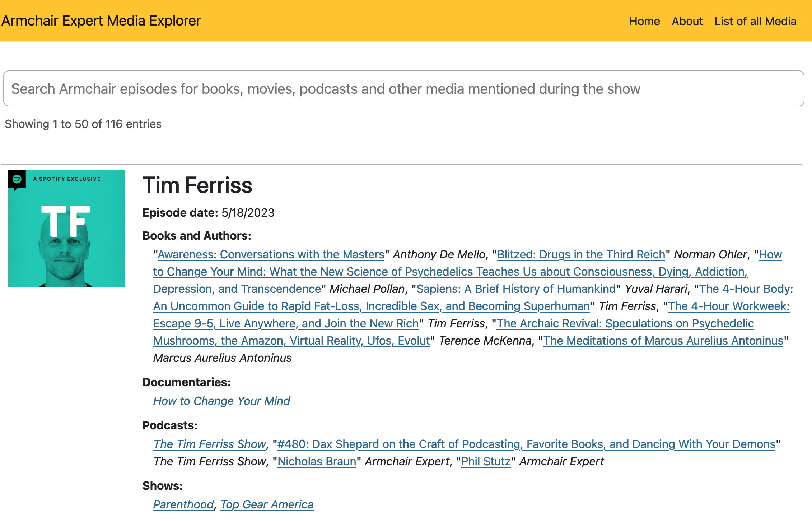Image resolution: width=812 pixels, height=521 pixels.
Task: Open Awareness: Conversations with the Masters link
Action: pos(271,254)
